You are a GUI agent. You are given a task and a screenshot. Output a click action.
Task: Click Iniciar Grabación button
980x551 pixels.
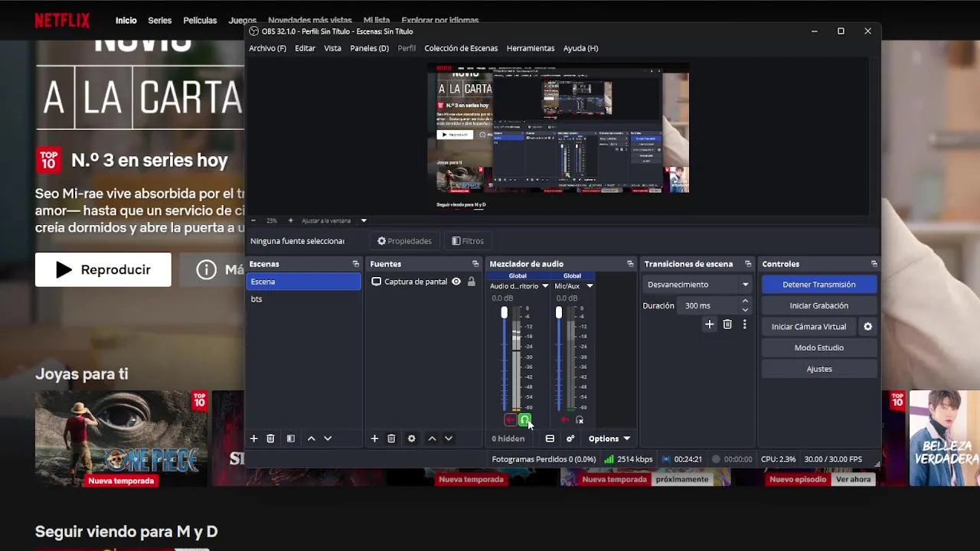[x=819, y=305]
